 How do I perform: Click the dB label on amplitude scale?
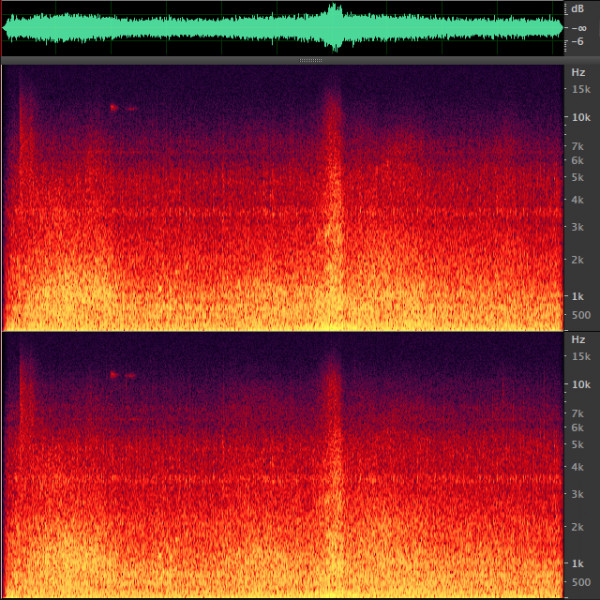(578, 9)
